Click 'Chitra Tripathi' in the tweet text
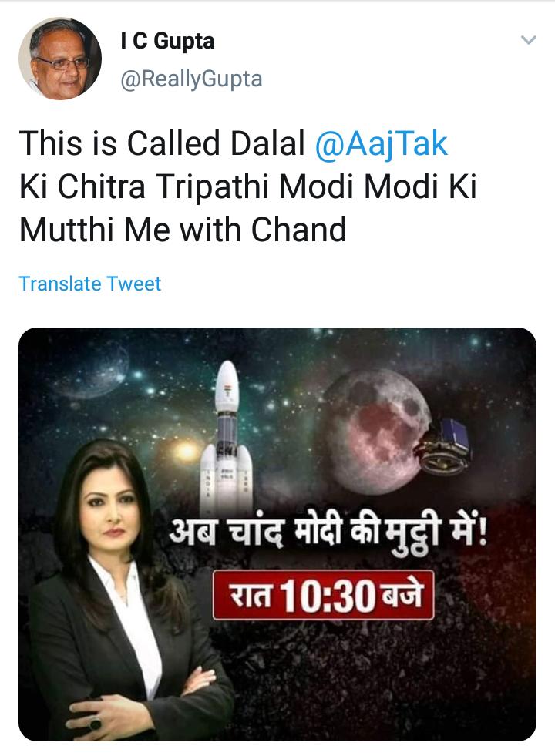The height and width of the screenshot is (756, 555). pos(163,186)
